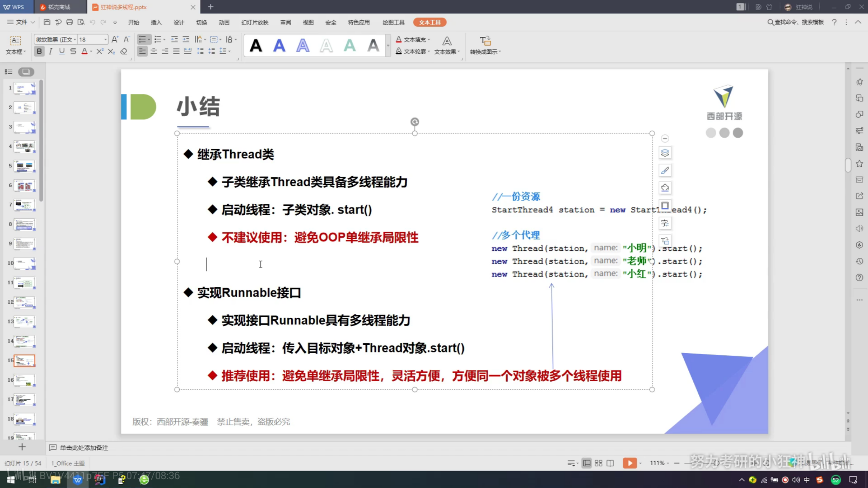The height and width of the screenshot is (488, 868).
Task: Toggle bold formatting on selected text
Action: 39,51
